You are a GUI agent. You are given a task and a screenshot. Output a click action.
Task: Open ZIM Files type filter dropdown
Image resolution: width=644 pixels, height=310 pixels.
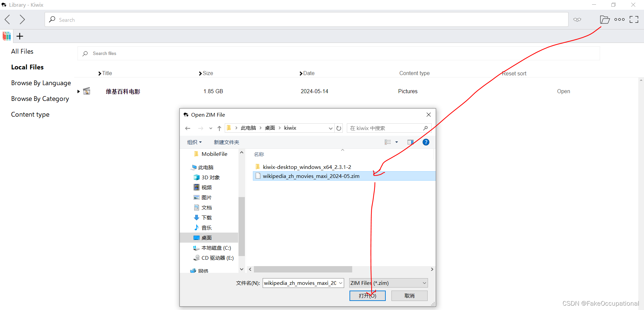[x=388, y=283]
